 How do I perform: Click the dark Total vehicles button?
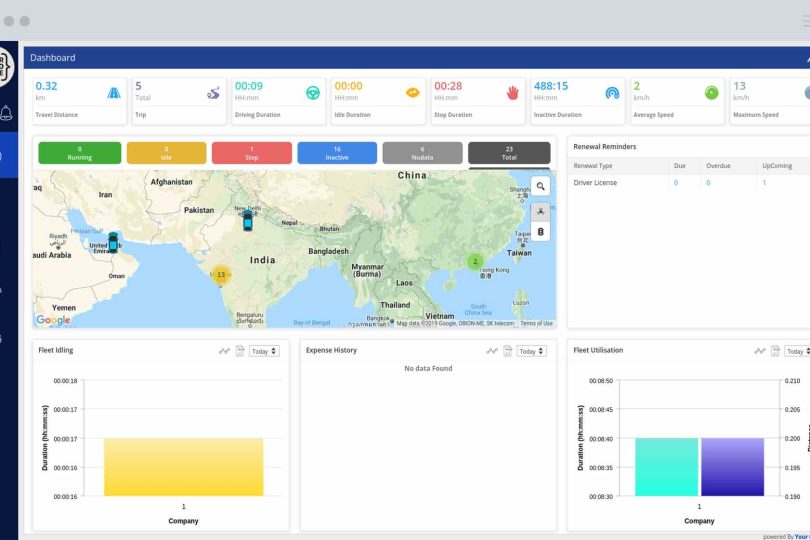pos(509,153)
